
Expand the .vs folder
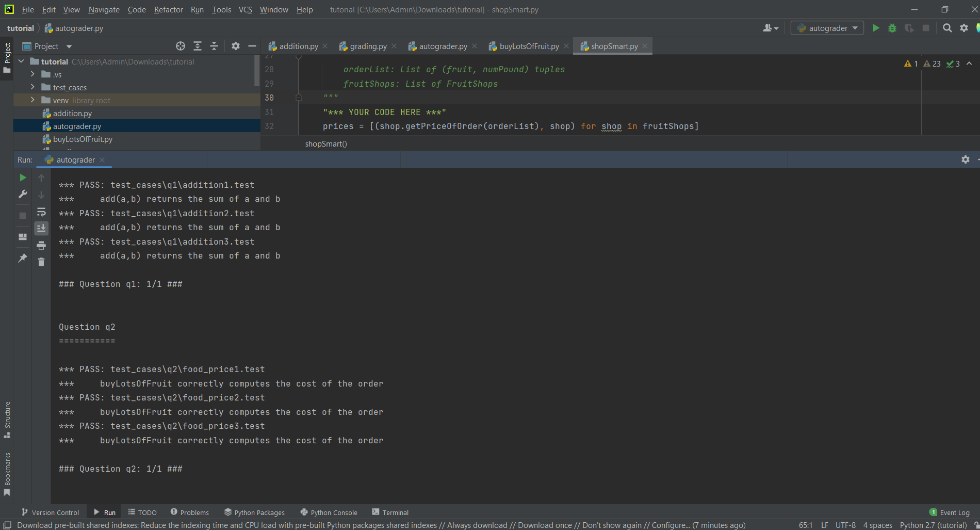tap(32, 74)
